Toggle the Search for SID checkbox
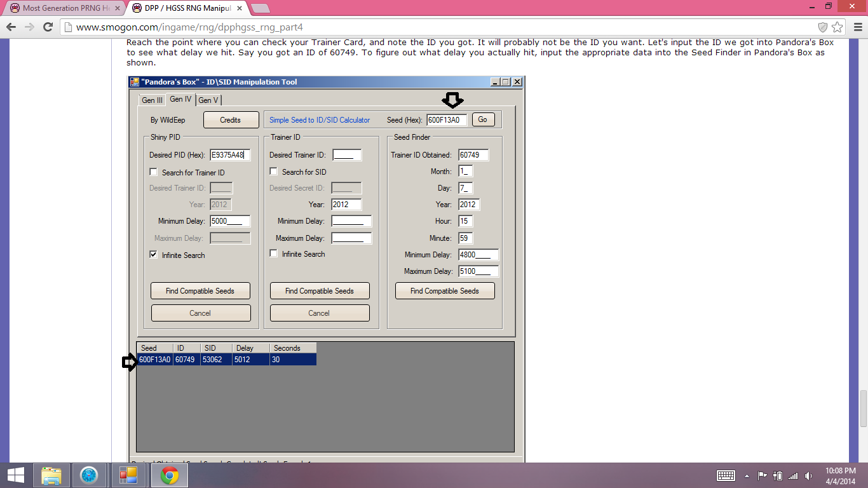This screenshot has height=488, width=868. [273, 172]
